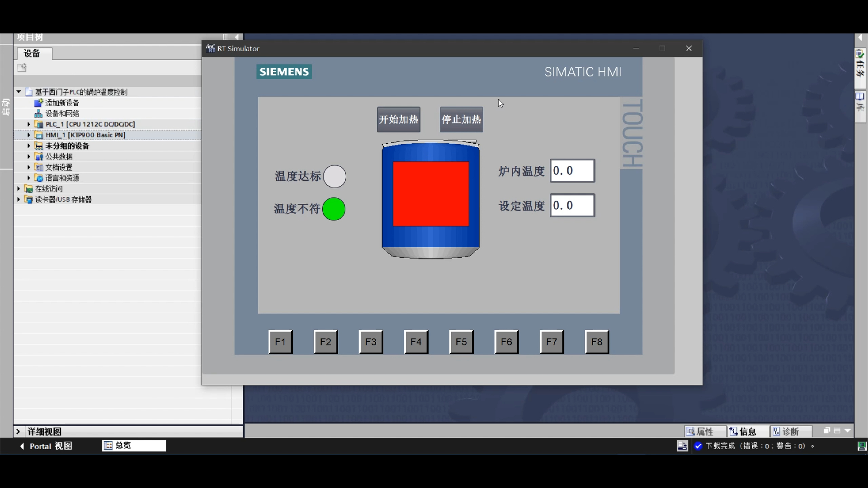Click the red heating area in tank
This screenshot has width=868, height=488.
(430, 194)
